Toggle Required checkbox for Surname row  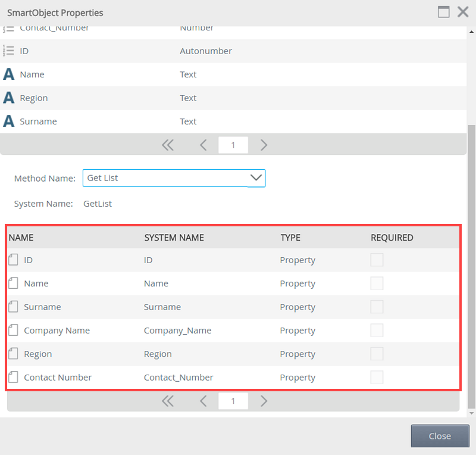click(x=377, y=307)
